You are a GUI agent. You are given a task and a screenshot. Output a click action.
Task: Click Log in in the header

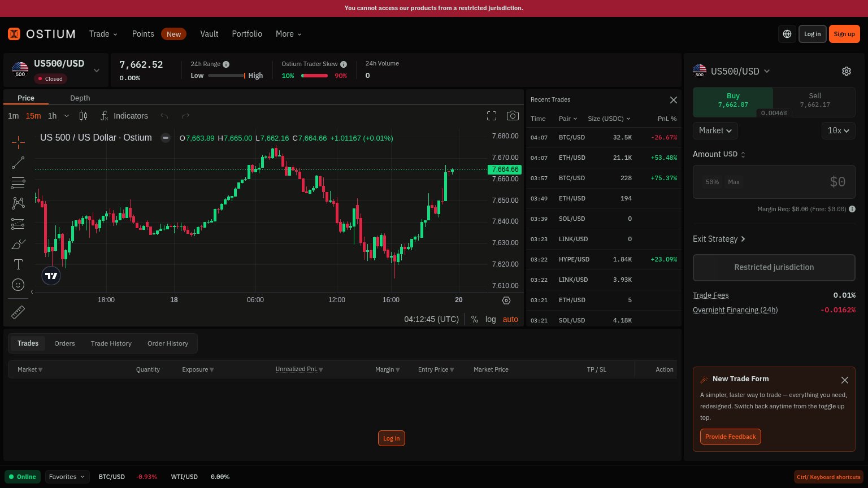point(813,34)
